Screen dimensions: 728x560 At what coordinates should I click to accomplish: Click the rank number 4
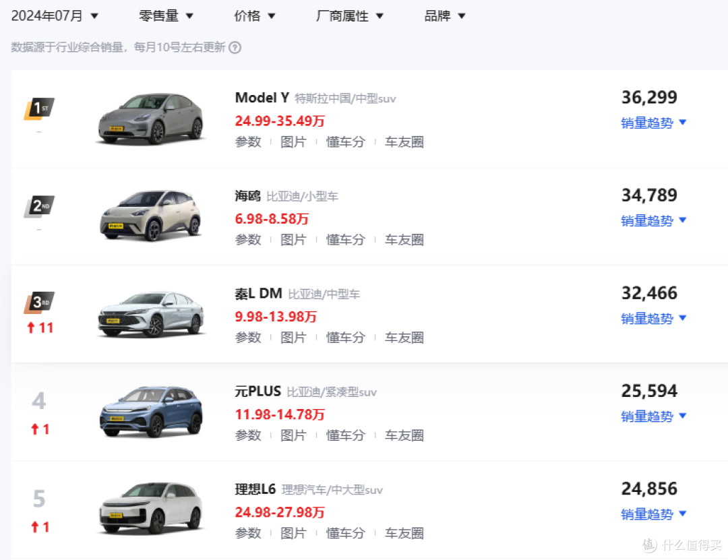(39, 401)
